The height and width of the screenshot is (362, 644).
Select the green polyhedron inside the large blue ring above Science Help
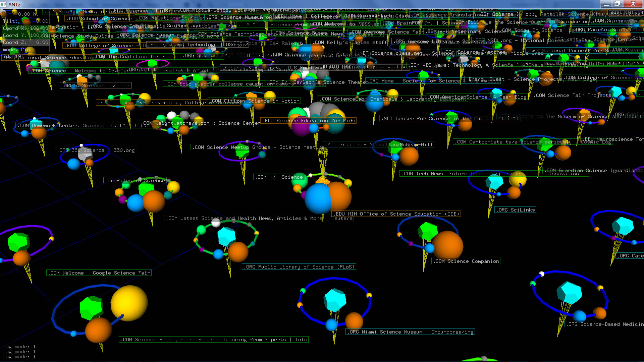91,308
